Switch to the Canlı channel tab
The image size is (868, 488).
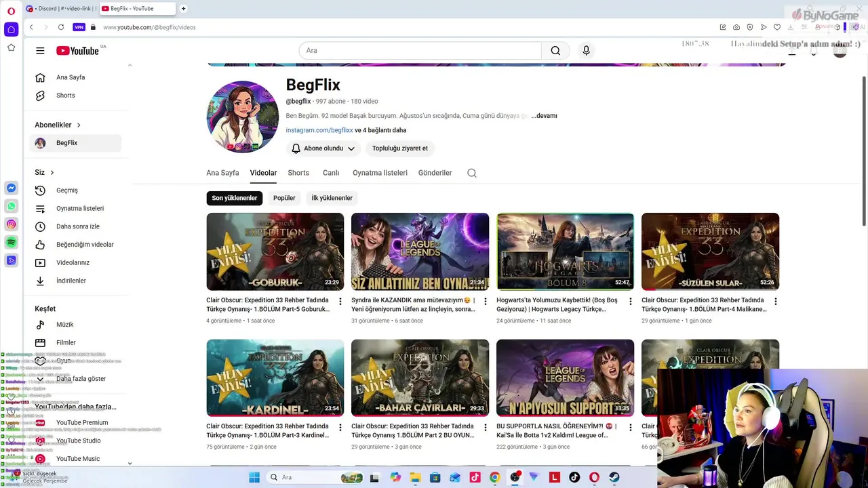tap(331, 173)
